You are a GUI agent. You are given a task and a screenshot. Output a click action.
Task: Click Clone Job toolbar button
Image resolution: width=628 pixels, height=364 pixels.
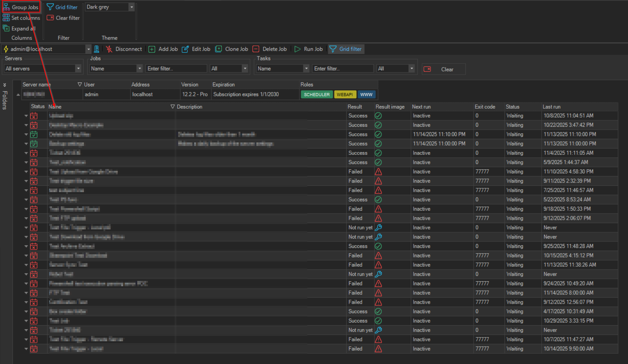tap(232, 49)
